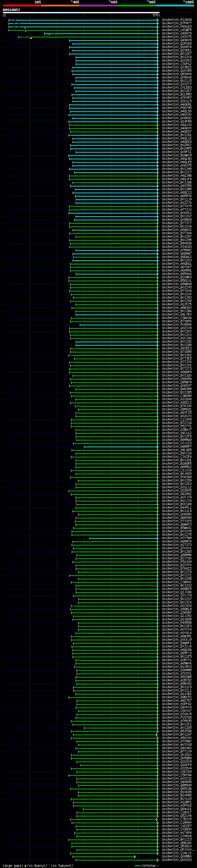The image size is (197, 868).
Task: Open hit UniRef100_Q2MIE8
Action: coord(177,43)
